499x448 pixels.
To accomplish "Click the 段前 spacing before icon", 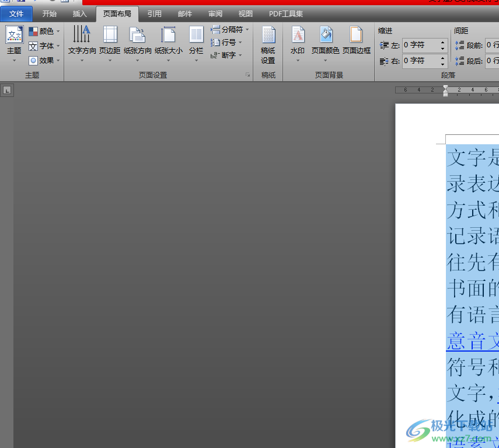I will tap(459, 45).
